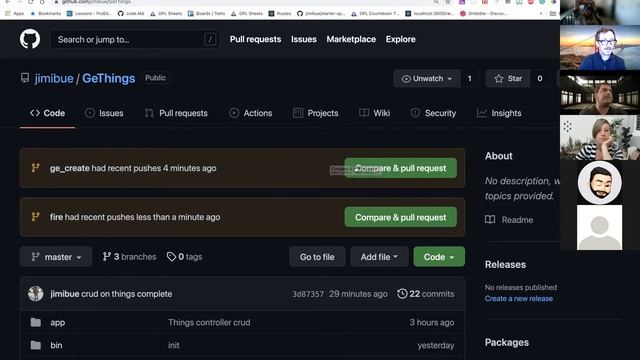
Task: Switch to the repository Issues tab
Action: click(104, 113)
